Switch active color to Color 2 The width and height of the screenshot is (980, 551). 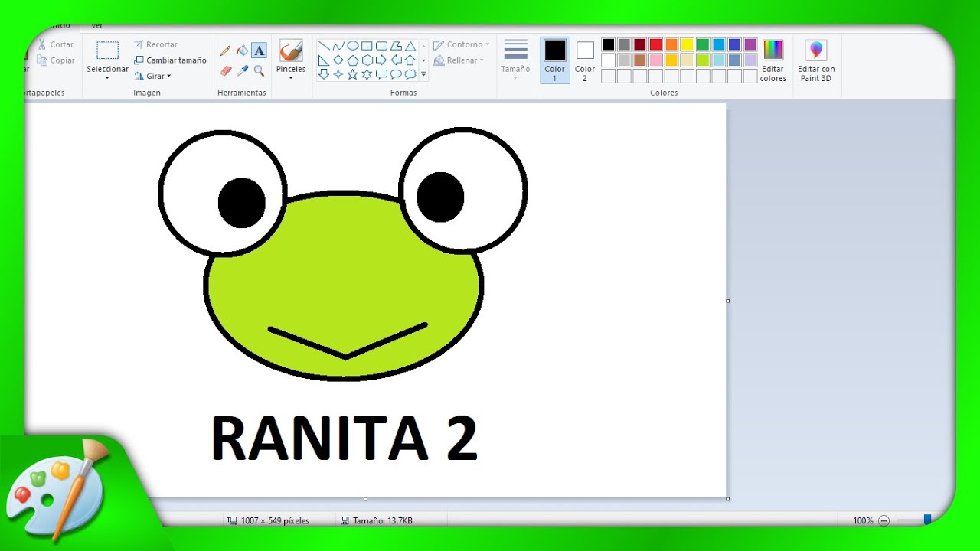click(x=585, y=60)
